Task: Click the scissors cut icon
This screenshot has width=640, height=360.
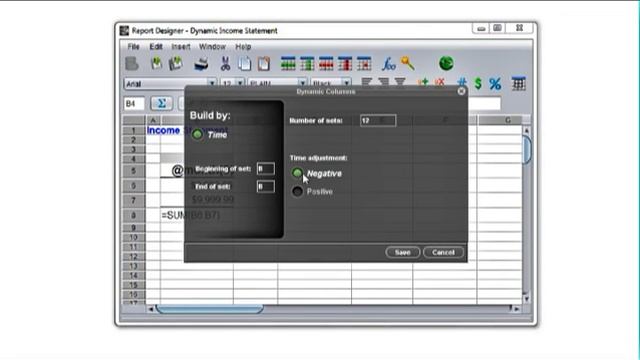Action: point(225,63)
